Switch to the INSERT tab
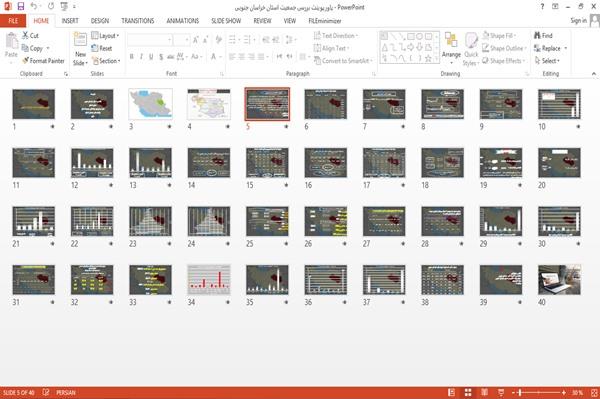 70,21
